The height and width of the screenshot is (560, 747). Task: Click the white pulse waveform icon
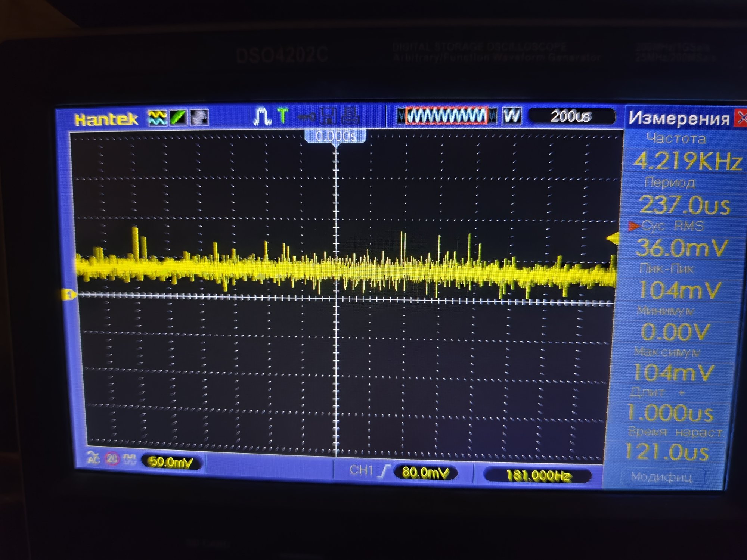pyautogui.click(x=263, y=116)
